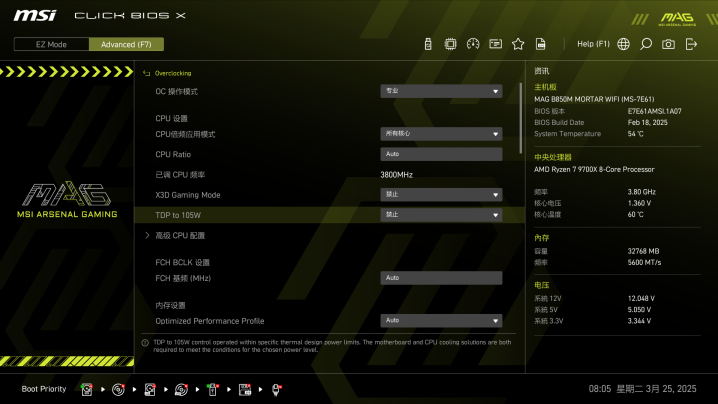718x404 pixels.
Task: Select the Advanced (F7) tab
Action: tap(126, 44)
